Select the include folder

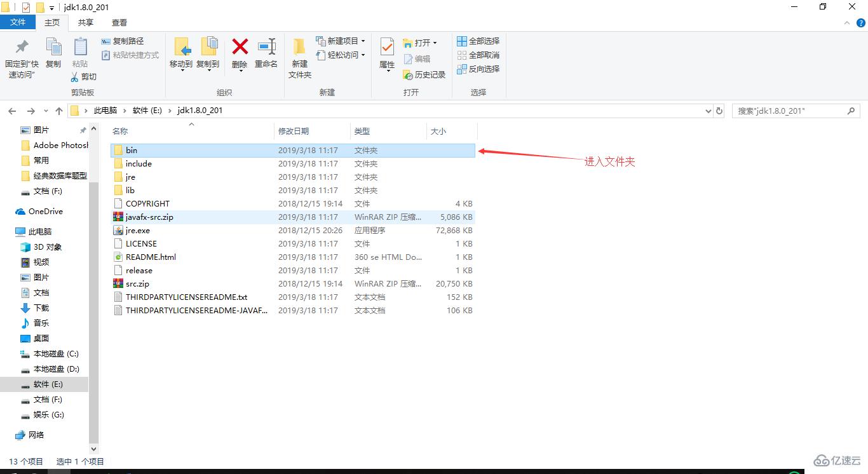[292, 164]
